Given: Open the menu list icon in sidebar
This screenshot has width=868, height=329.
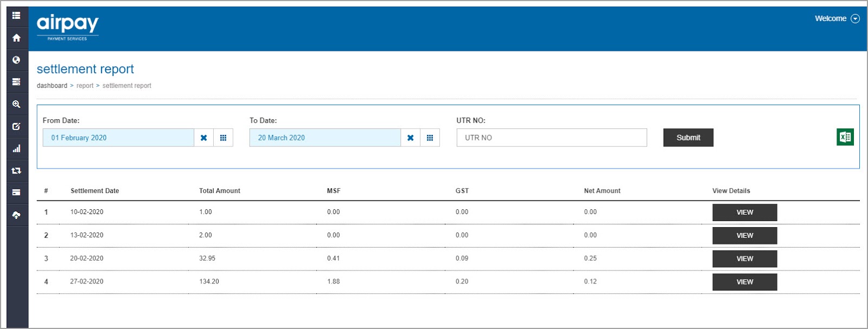Looking at the screenshot, I should click(16, 16).
